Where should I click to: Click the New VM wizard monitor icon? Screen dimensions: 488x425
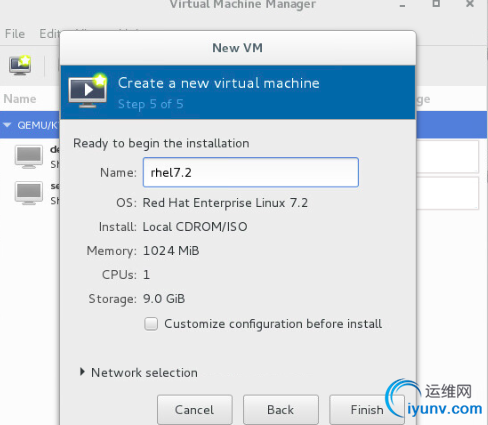pyautogui.click(x=88, y=91)
